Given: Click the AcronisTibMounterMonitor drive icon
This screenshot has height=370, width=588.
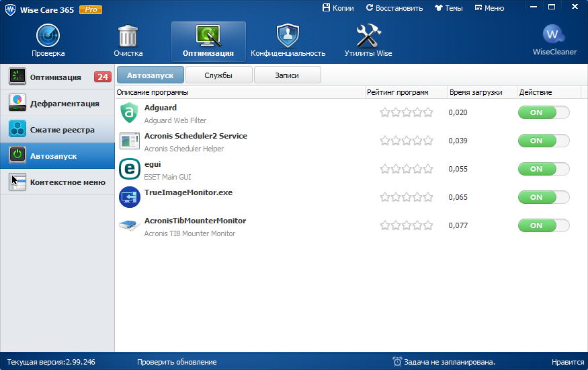Looking at the screenshot, I should [x=130, y=225].
